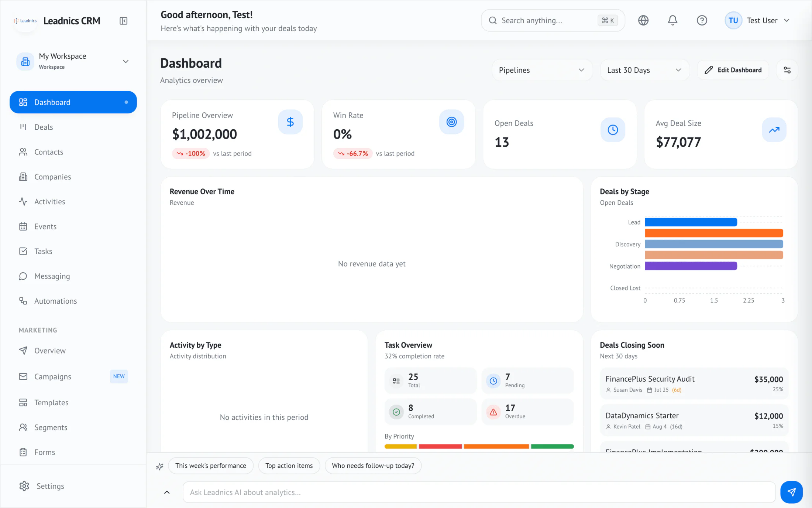Viewport: 812px width, 508px height.
Task: Open dashboard filter settings icon
Action: point(787,70)
